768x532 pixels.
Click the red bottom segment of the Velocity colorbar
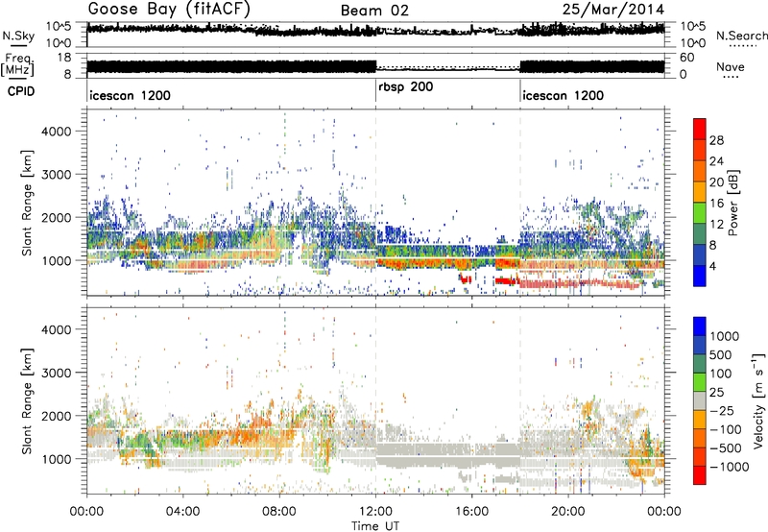[700, 475]
